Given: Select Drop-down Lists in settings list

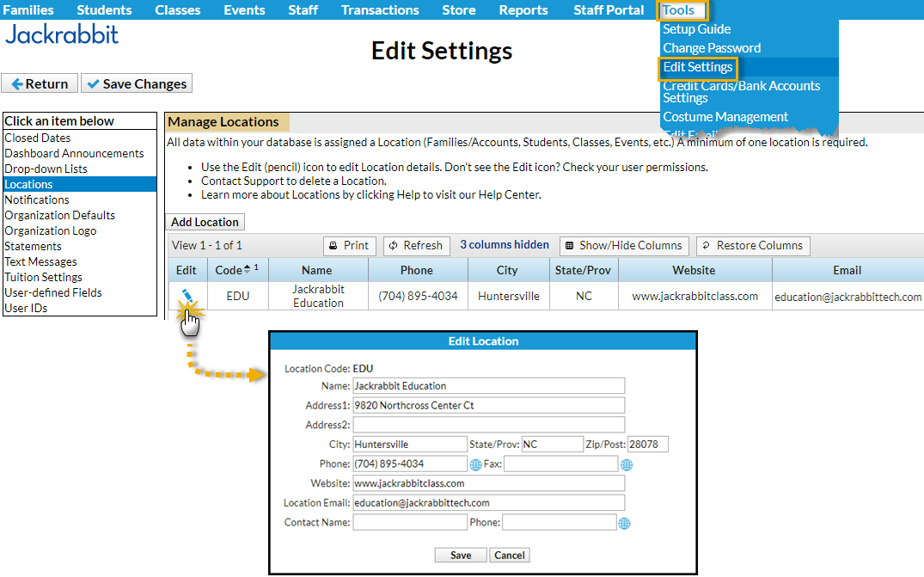Looking at the screenshot, I should (80, 169).
